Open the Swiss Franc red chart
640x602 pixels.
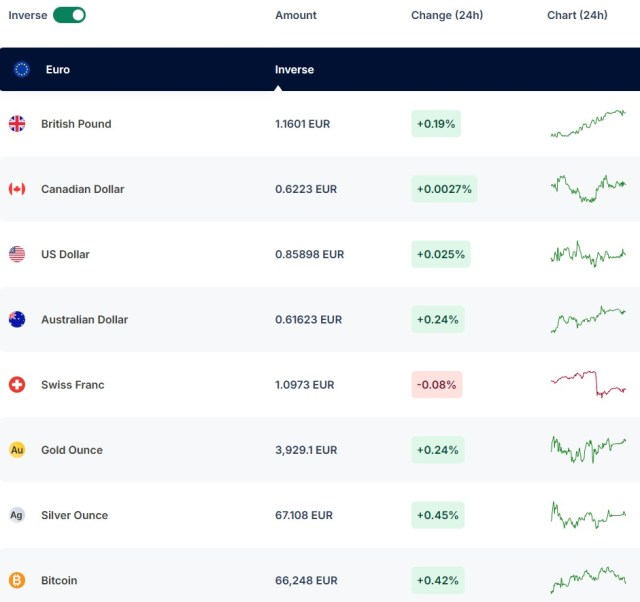pyautogui.click(x=588, y=384)
